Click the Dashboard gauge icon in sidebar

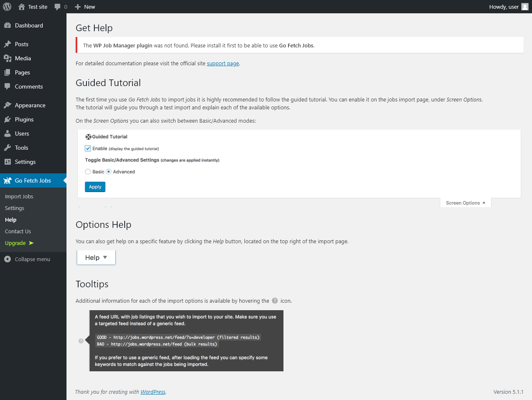pos(7,25)
